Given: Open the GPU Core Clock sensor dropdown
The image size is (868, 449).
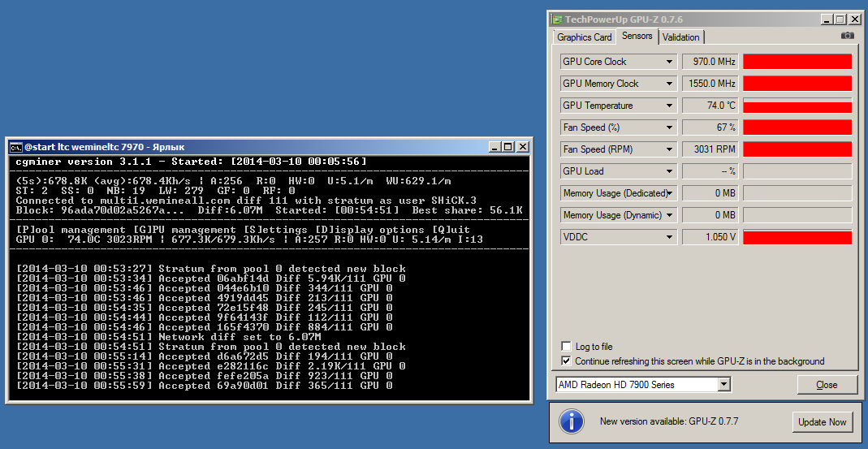Looking at the screenshot, I should click(x=669, y=62).
